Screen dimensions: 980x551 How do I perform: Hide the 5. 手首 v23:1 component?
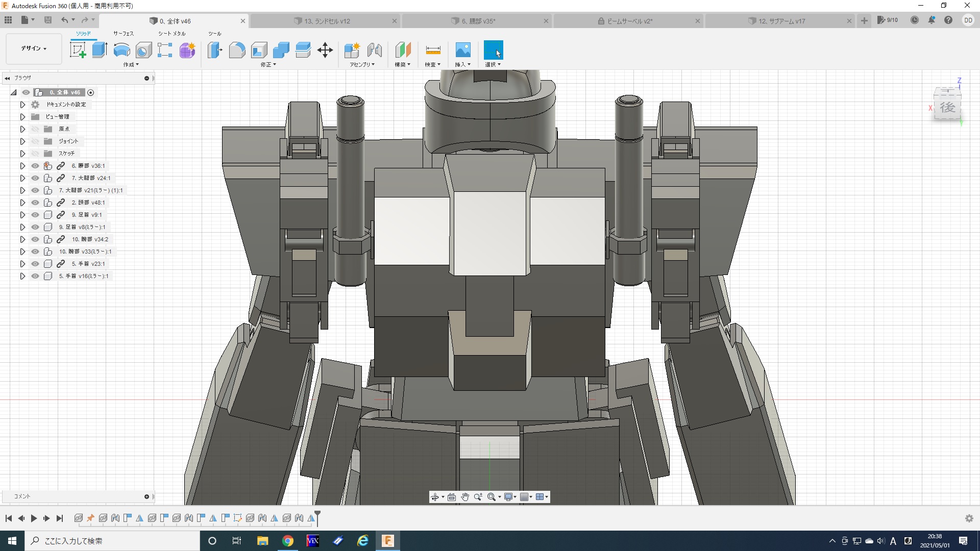point(35,264)
